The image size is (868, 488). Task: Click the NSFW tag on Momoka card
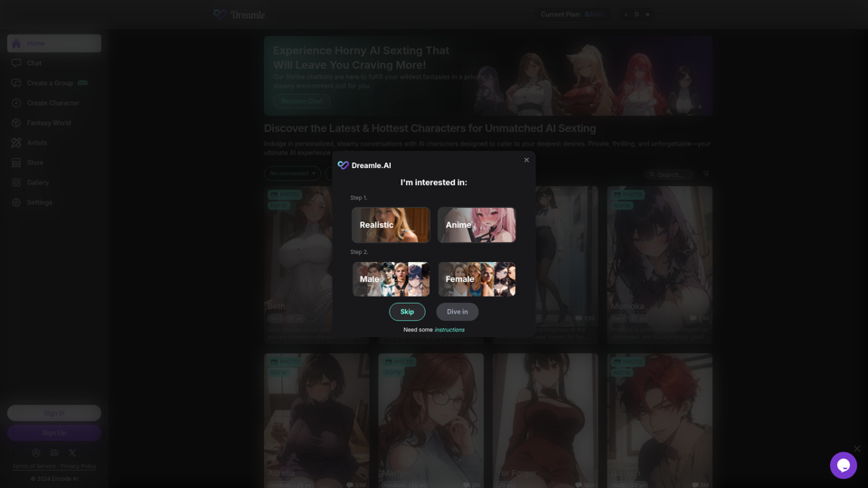622,205
